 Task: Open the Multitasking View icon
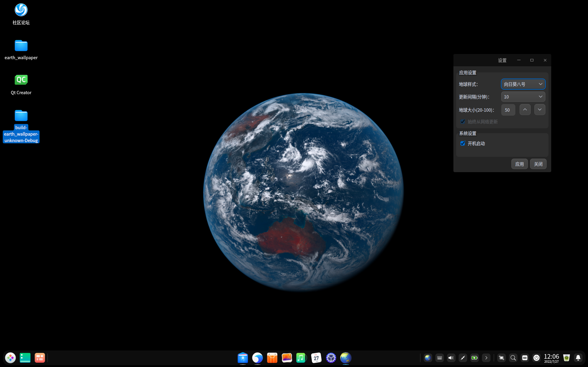pos(40,358)
